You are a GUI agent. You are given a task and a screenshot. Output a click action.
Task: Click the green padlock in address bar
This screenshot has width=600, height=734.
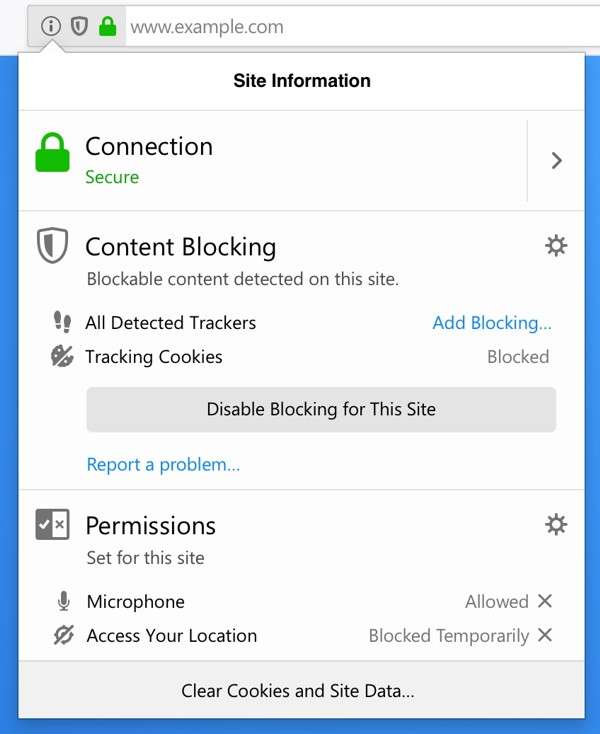tap(107, 27)
